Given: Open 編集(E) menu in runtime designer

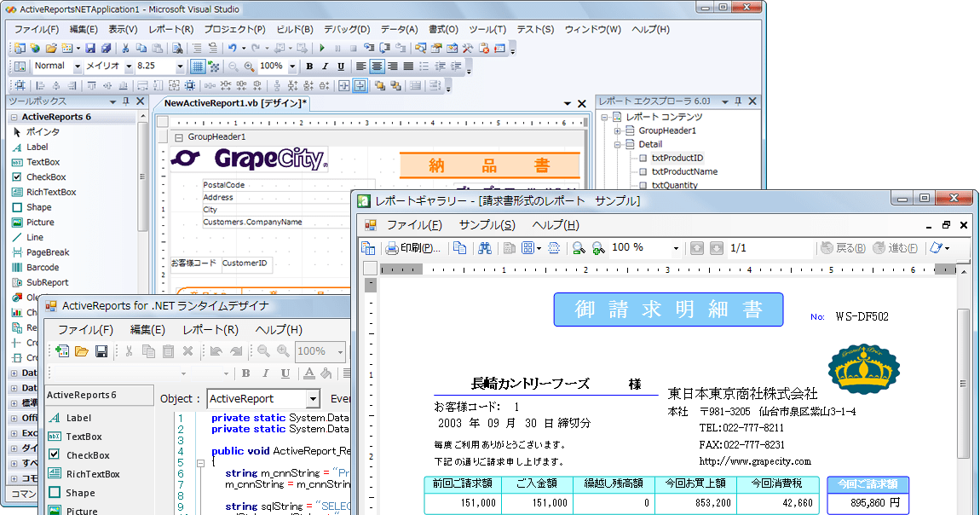Looking at the screenshot, I should [147, 329].
